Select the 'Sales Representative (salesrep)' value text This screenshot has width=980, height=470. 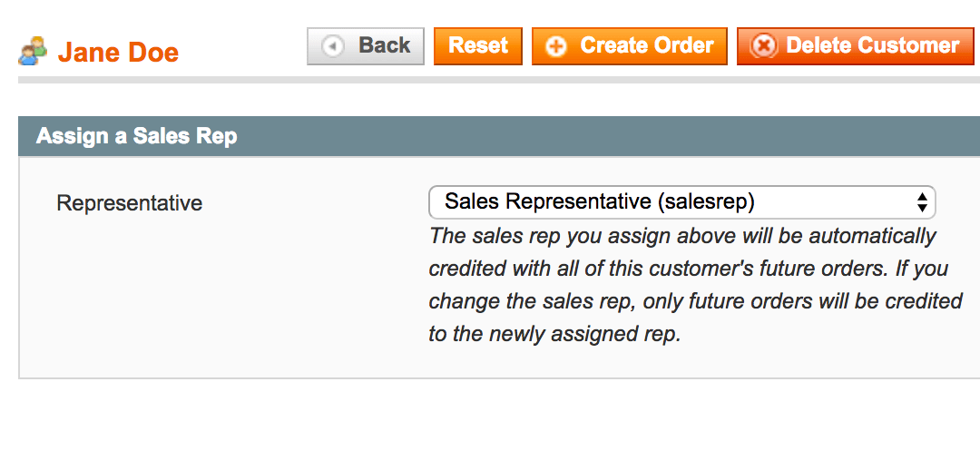coord(600,201)
